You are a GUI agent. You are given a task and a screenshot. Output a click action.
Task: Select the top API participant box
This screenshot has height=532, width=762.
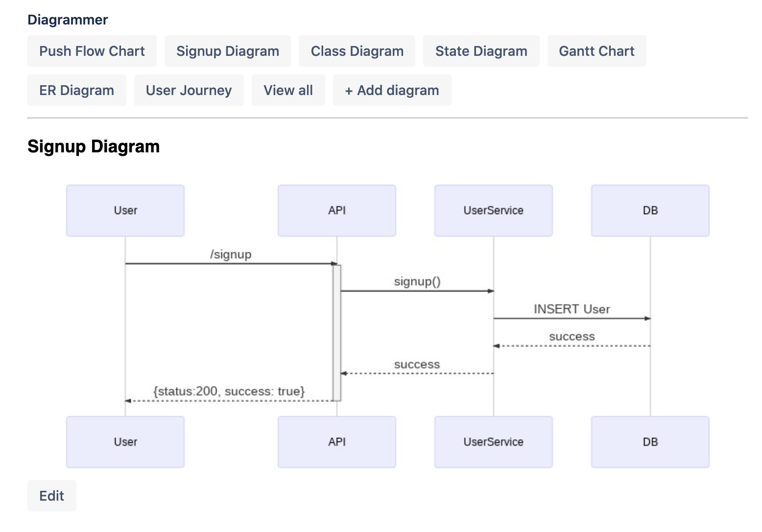coord(337,211)
